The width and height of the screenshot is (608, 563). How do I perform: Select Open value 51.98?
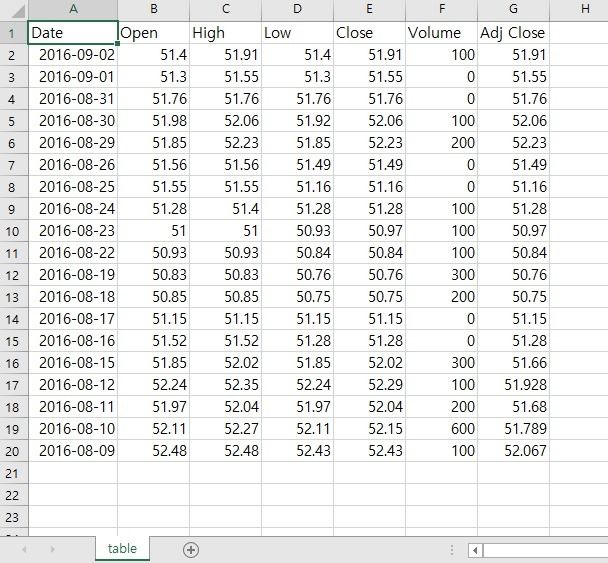(154, 121)
